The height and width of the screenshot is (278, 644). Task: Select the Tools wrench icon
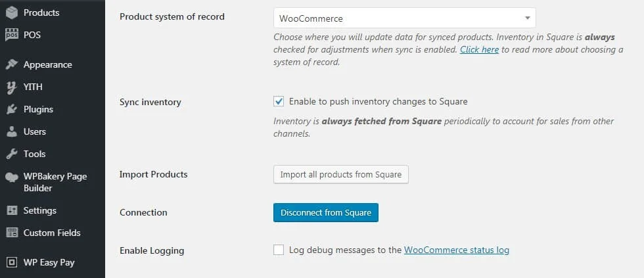tap(12, 154)
